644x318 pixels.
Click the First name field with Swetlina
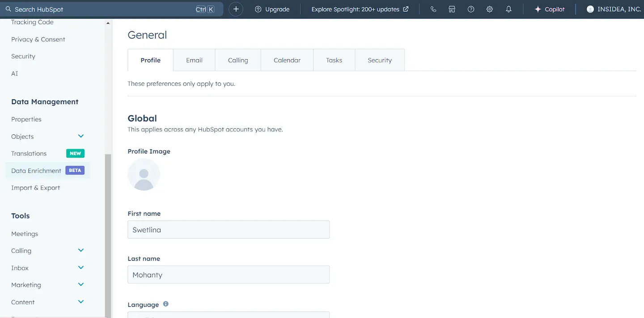[229, 229]
